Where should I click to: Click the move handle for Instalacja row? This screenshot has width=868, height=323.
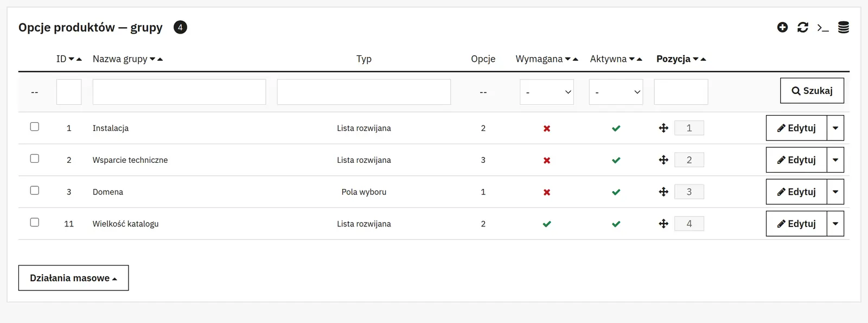(x=663, y=128)
